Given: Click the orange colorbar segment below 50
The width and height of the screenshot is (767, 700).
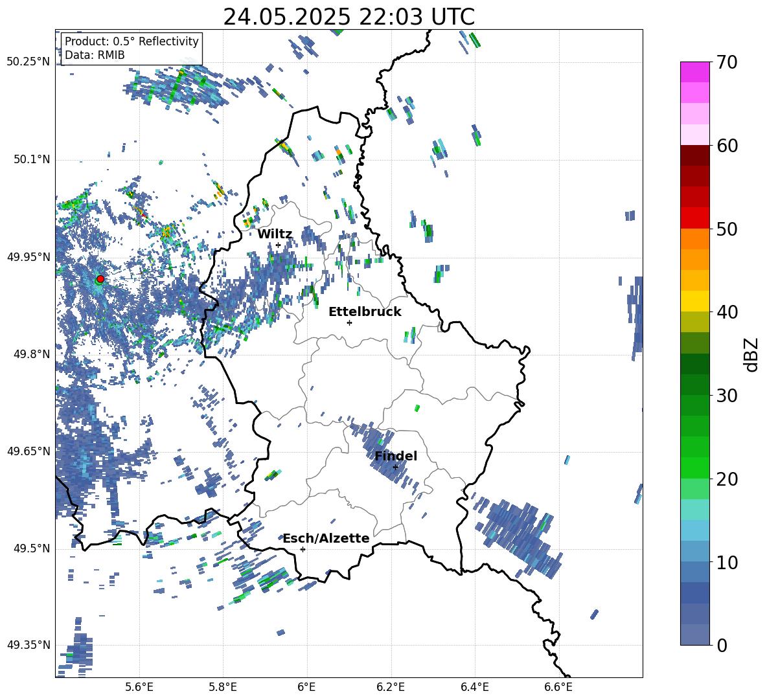Looking at the screenshot, I should [694, 238].
